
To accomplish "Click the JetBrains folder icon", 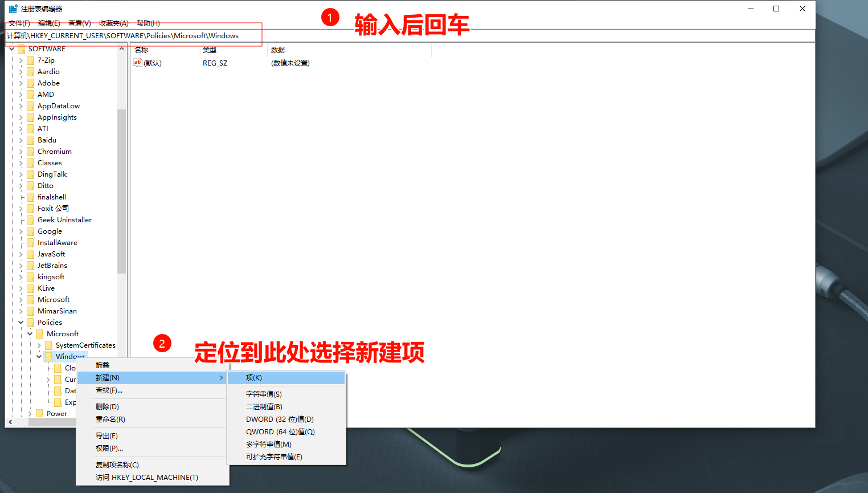I will (x=30, y=265).
